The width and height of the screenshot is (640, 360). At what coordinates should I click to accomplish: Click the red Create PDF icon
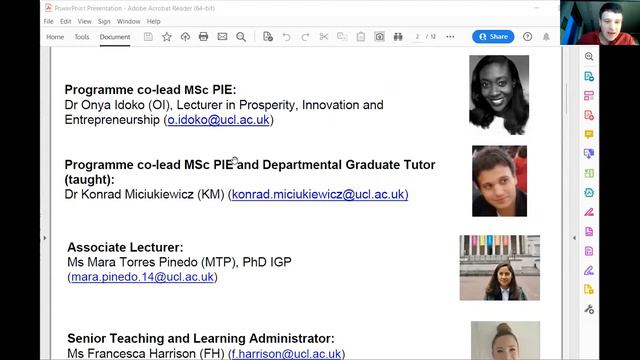pos(589,115)
